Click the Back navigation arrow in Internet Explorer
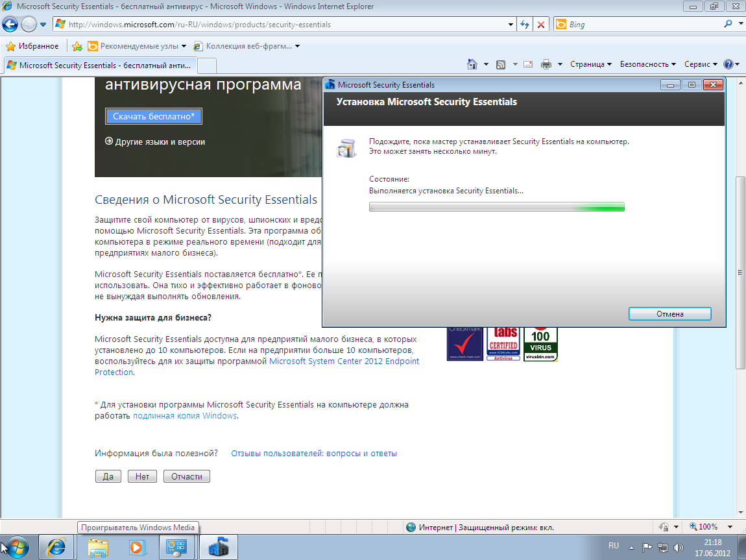 click(10, 24)
